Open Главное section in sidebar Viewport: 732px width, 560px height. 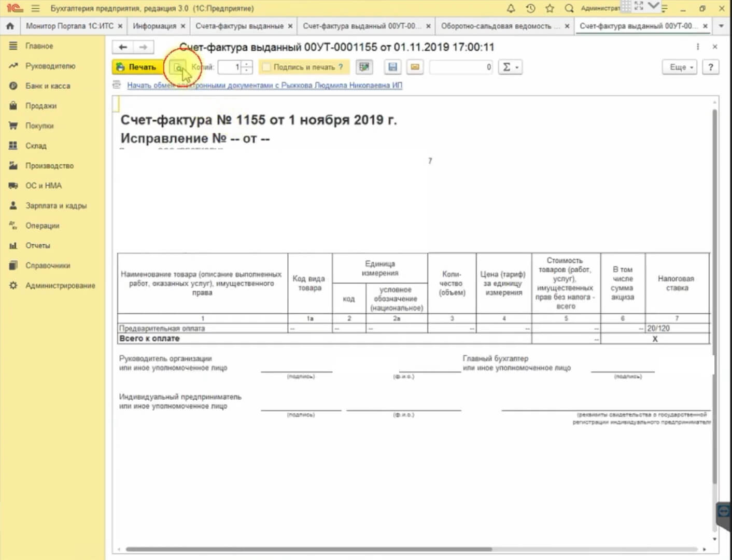coord(39,46)
